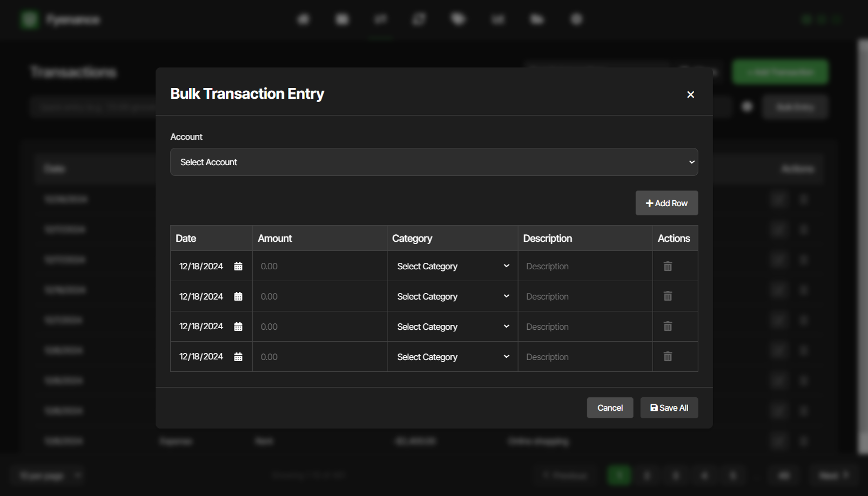Click the second row's Description field
Image resolution: width=868 pixels, height=496 pixels.
point(584,296)
